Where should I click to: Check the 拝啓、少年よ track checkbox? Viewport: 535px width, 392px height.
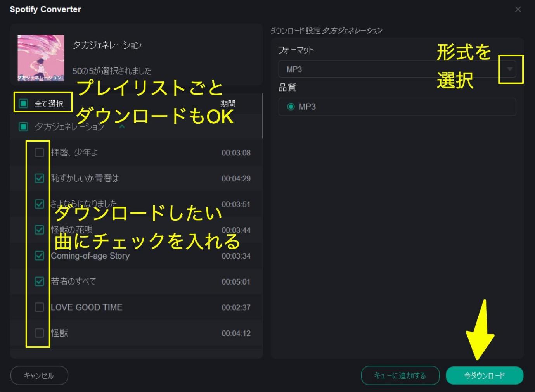click(x=39, y=152)
